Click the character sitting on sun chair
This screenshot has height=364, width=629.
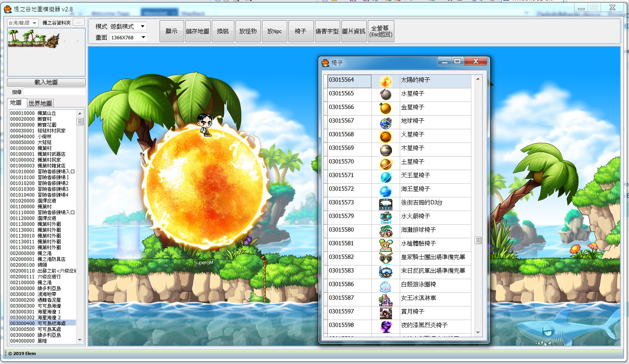click(205, 125)
